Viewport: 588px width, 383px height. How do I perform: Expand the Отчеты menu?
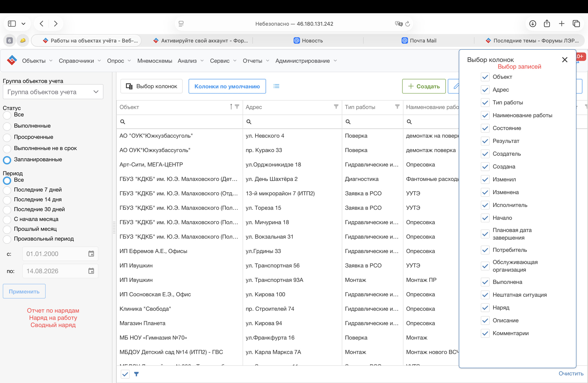[256, 61]
